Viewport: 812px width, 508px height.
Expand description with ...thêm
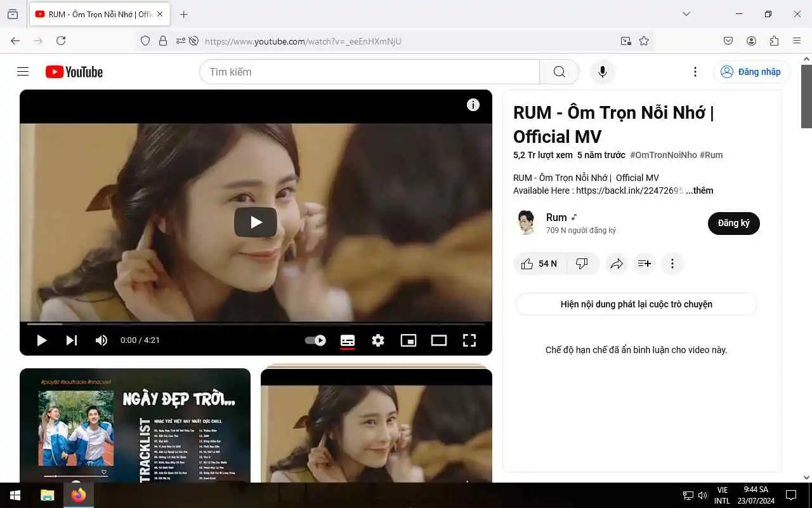700,190
